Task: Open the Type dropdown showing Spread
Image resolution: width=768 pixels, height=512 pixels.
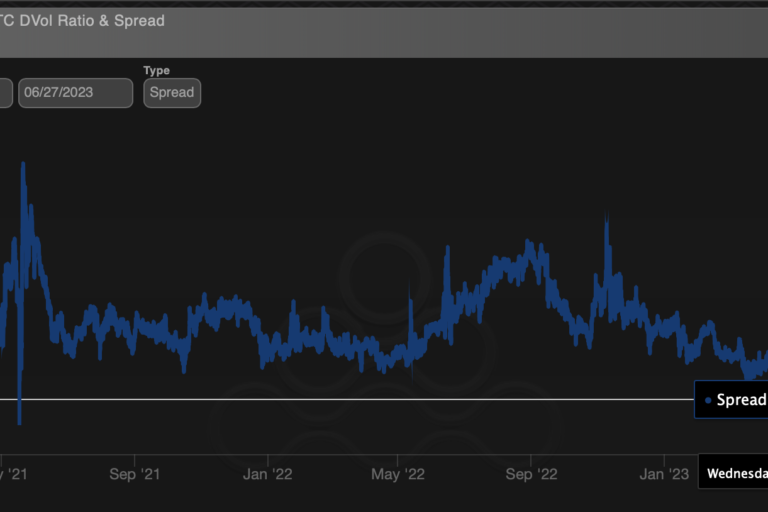Action: pos(171,92)
